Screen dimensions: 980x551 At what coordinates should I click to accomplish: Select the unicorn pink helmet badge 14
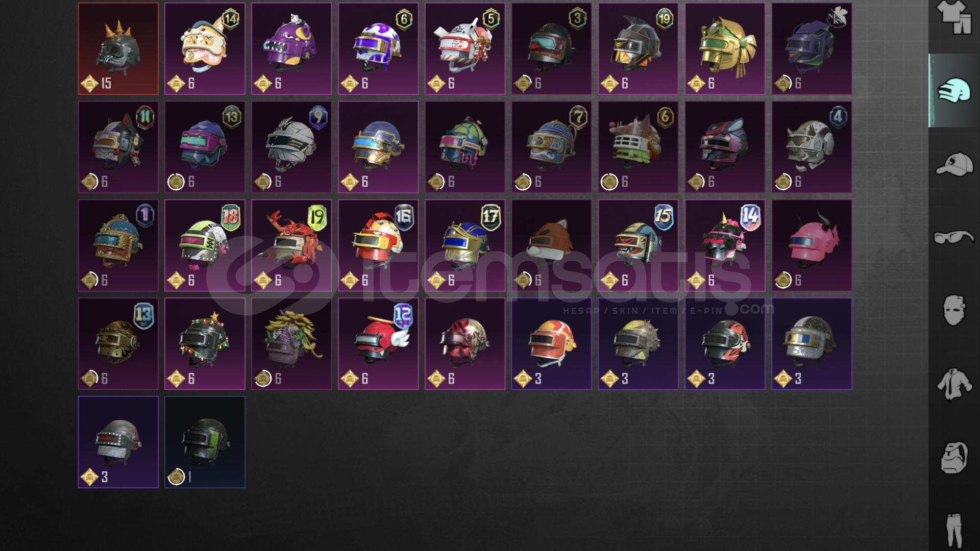tap(725, 245)
